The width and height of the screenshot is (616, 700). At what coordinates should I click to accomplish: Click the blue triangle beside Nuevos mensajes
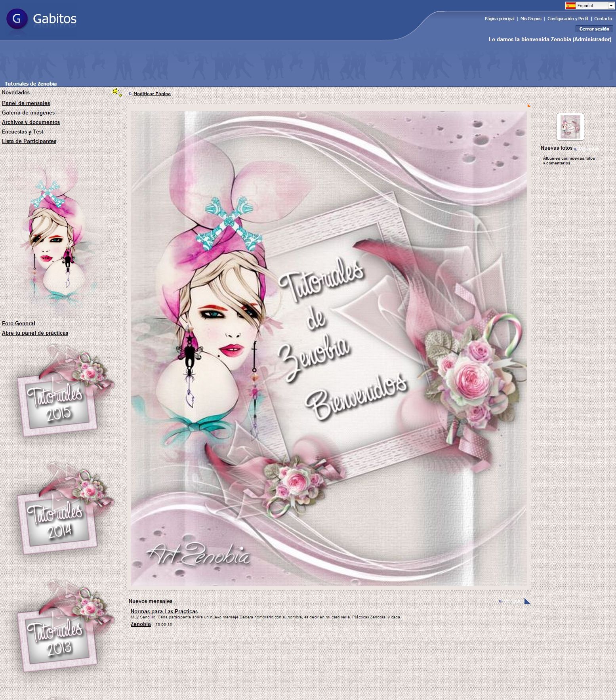[527, 601]
